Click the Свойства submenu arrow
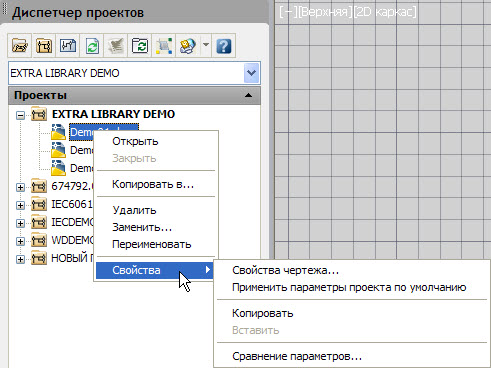 tap(208, 270)
